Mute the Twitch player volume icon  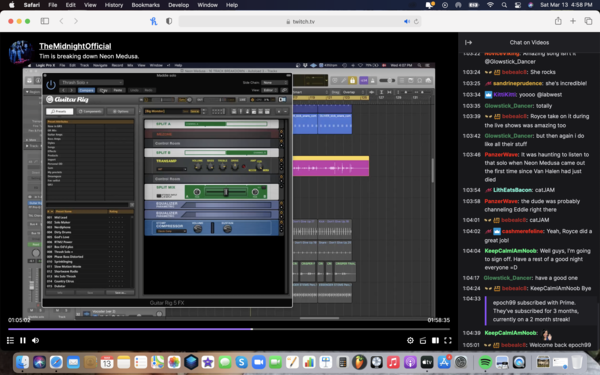click(35, 340)
